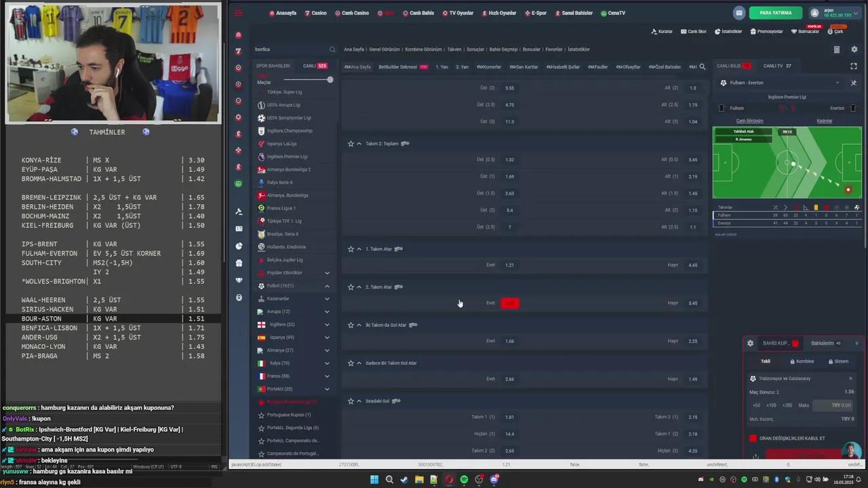
Task: Open the Promosyonlar link
Action: point(767,31)
